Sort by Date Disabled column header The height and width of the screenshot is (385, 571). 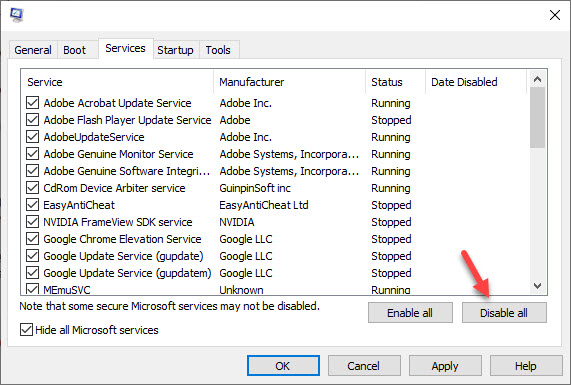point(476,82)
